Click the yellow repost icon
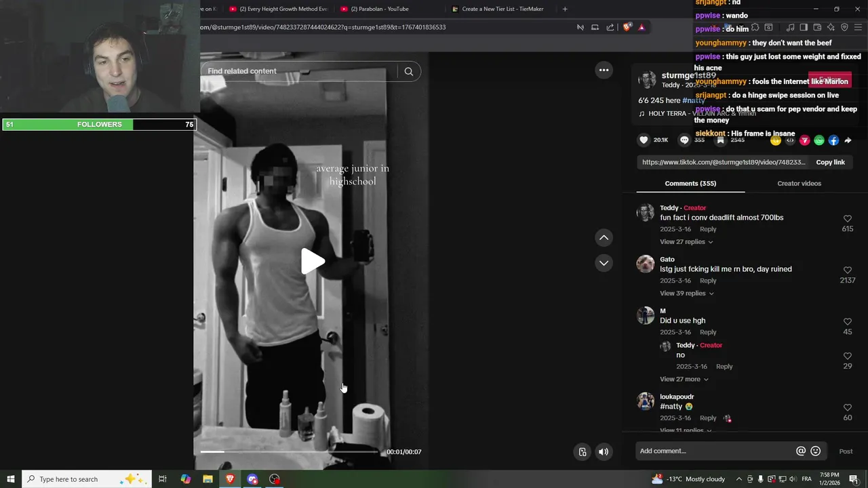The image size is (868, 488). pyautogui.click(x=776, y=140)
